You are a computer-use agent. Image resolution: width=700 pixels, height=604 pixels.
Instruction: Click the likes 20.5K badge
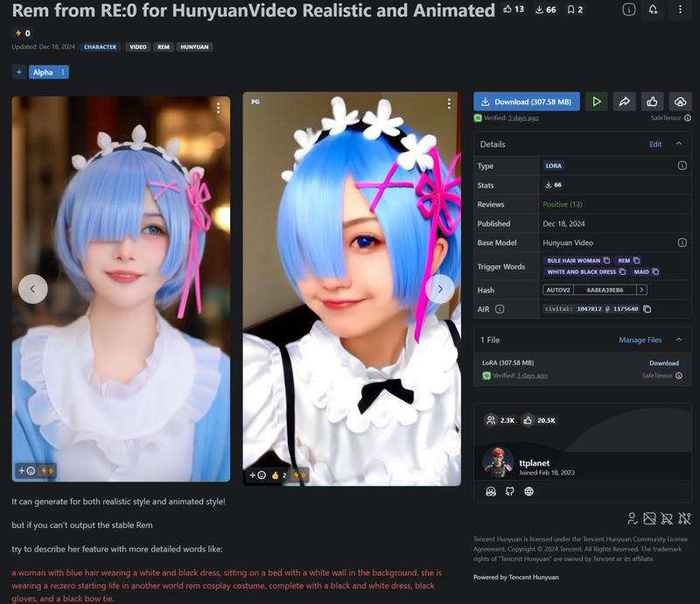539,420
